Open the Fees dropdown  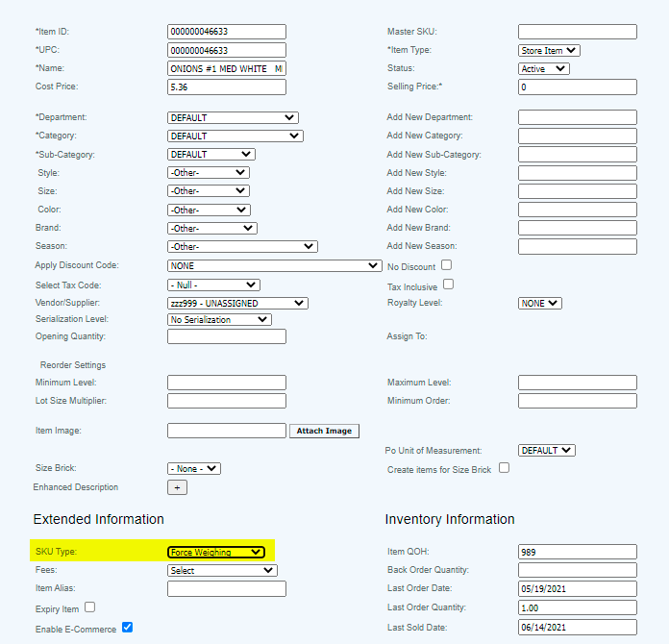pos(222,570)
